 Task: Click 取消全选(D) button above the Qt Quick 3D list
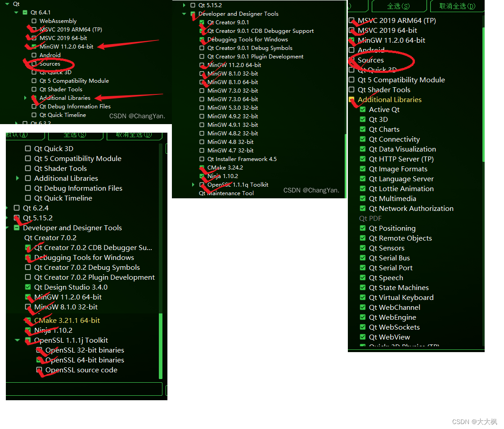134,136
